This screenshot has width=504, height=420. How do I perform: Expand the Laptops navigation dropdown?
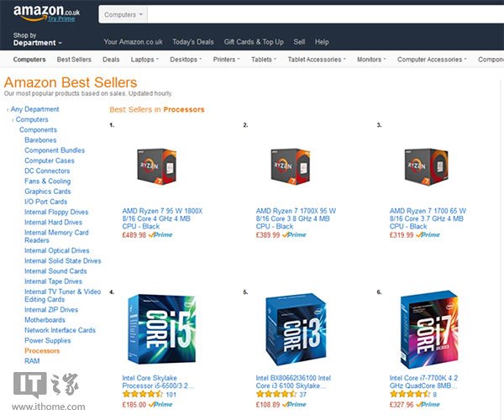click(144, 60)
